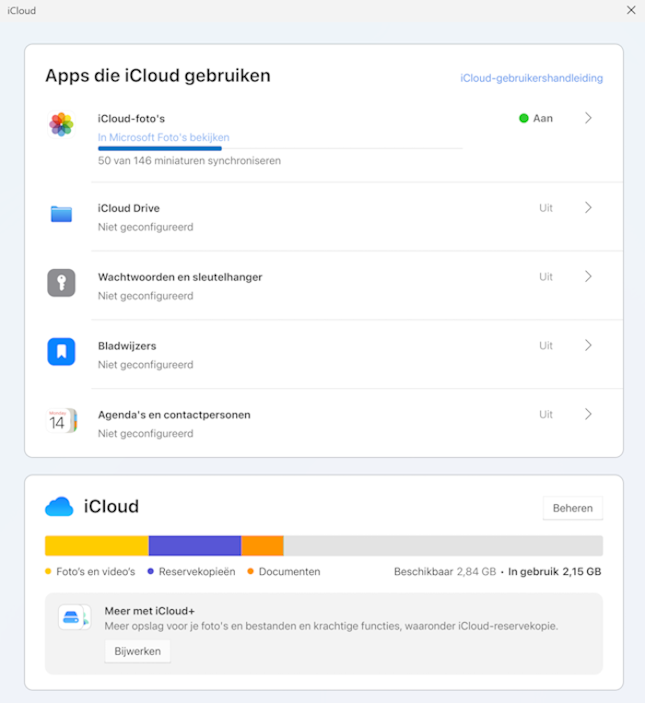Open the iCloud-gebruikershandleiding link
The width and height of the screenshot is (645, 703).
(532, 78)
